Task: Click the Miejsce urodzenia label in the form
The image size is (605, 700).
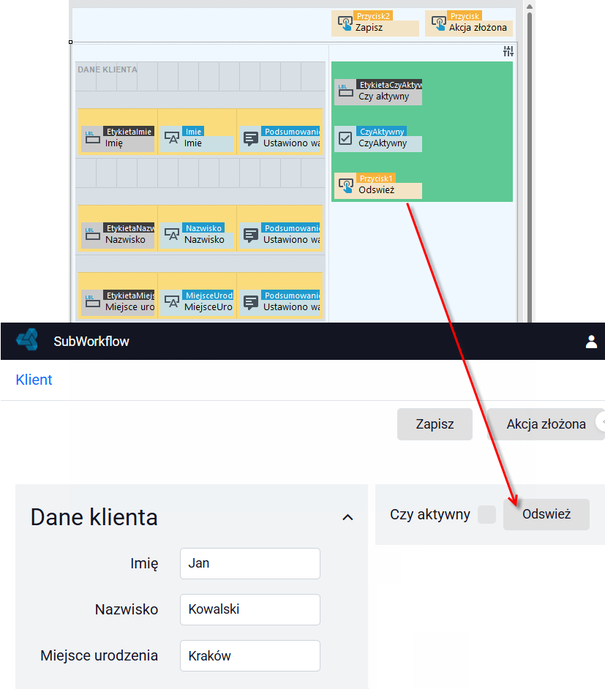Action: (x=99, y=655)
